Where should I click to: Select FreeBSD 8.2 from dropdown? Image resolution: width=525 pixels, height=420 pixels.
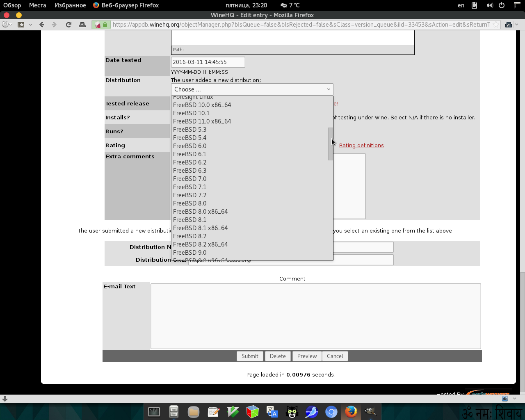tap(249, 236)
